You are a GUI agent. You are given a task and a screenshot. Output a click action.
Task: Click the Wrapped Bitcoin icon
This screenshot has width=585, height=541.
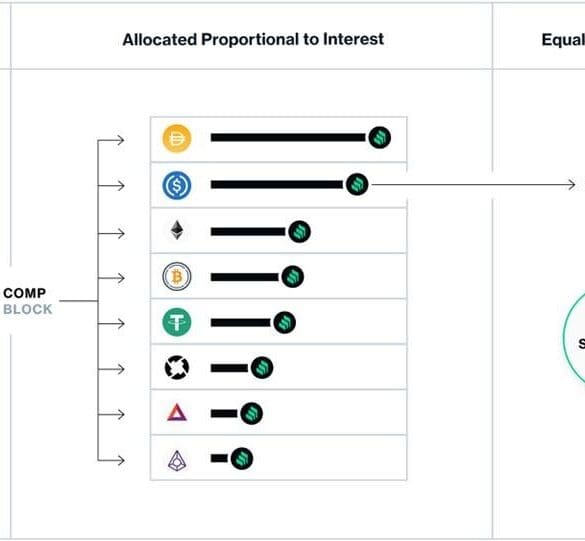coord(177,277)
